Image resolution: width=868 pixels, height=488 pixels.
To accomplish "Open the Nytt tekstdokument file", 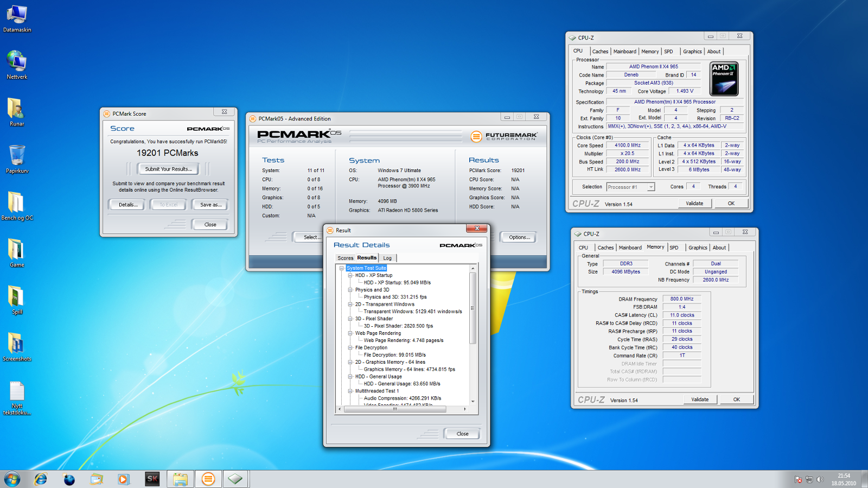I will [17, 397].
